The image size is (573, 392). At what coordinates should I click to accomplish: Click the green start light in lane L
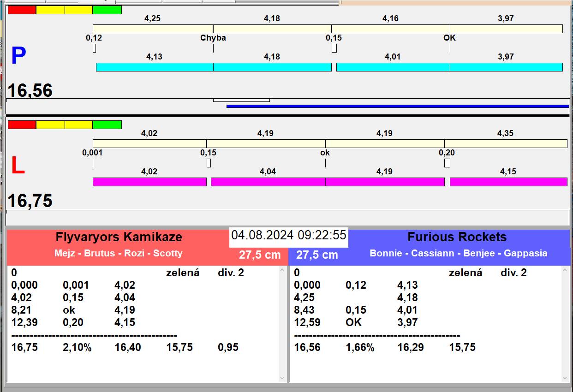[x=107, y=125]
